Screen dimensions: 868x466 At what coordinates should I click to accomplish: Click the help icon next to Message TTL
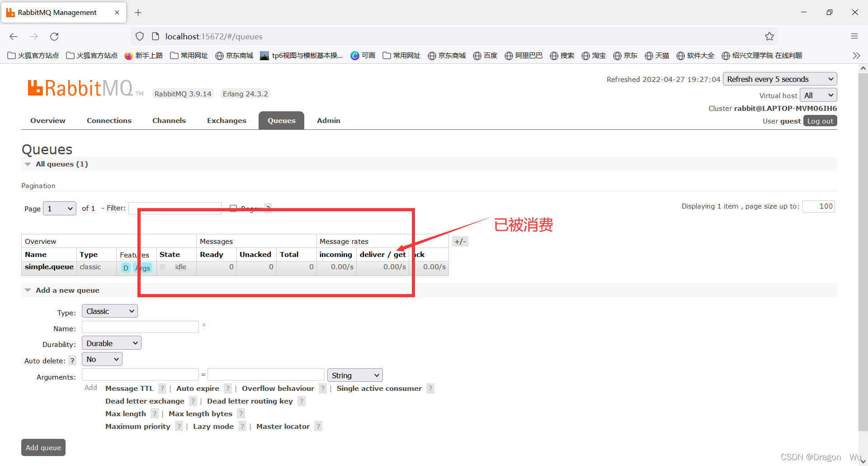tap(162, 388)
